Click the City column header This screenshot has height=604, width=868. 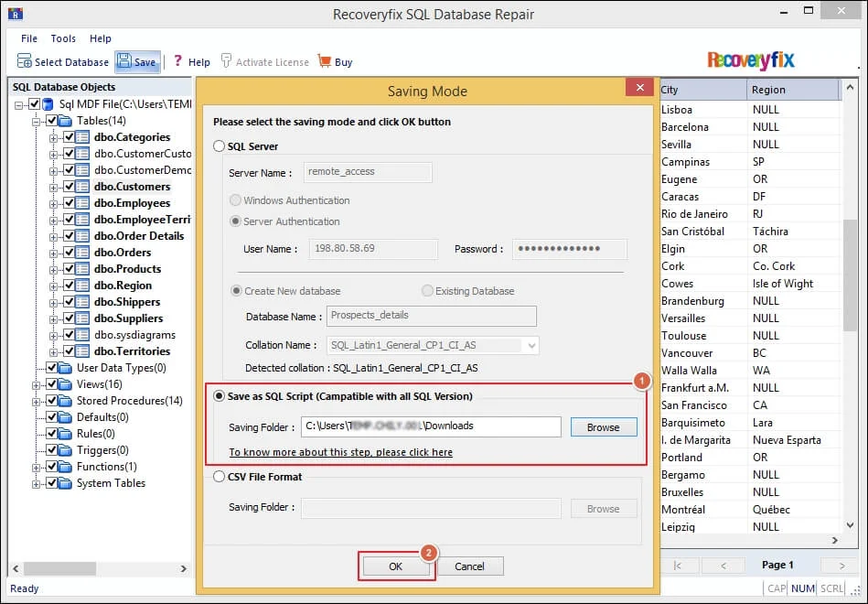pos(703,90)
